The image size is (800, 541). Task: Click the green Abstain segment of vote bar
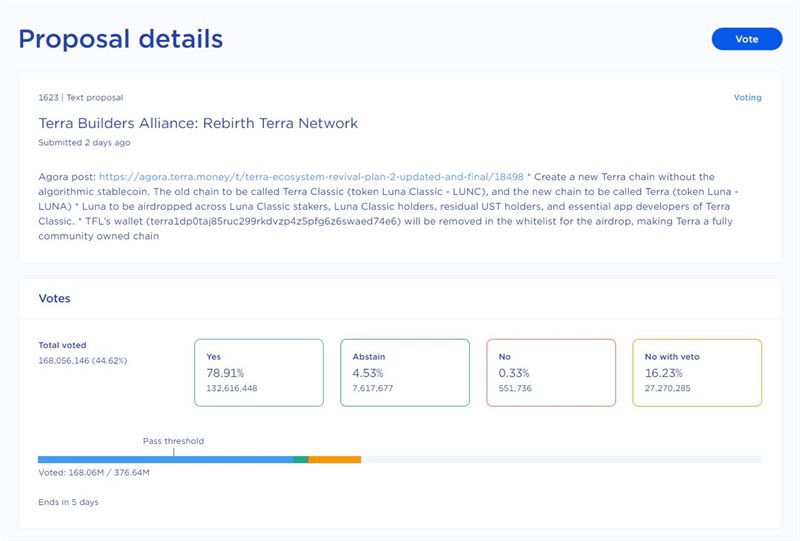pos(301,460)
